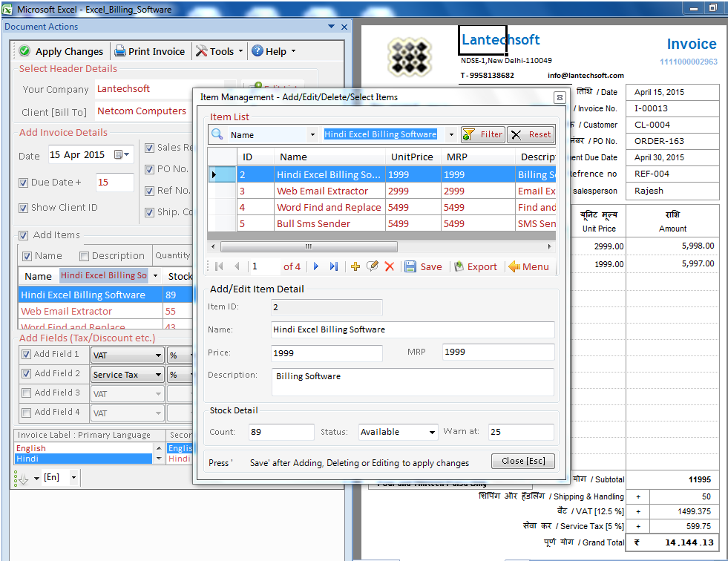
Task: Click scroll-right arrow of Item List scrollbar
Action: point(549,246)
